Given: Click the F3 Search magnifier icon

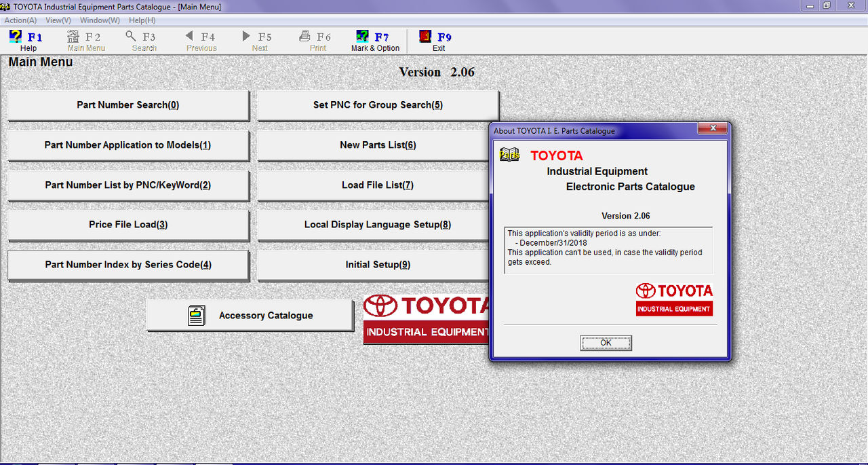Looking at the screenshot, I should 131,37.
